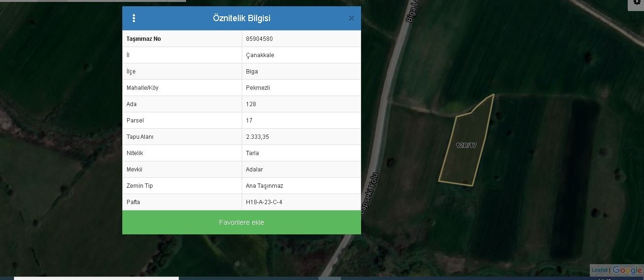Select the Zemin Tip value Ana Taşınmaz
The width and height of the screenshot is (644, 280).
point(264,186)
